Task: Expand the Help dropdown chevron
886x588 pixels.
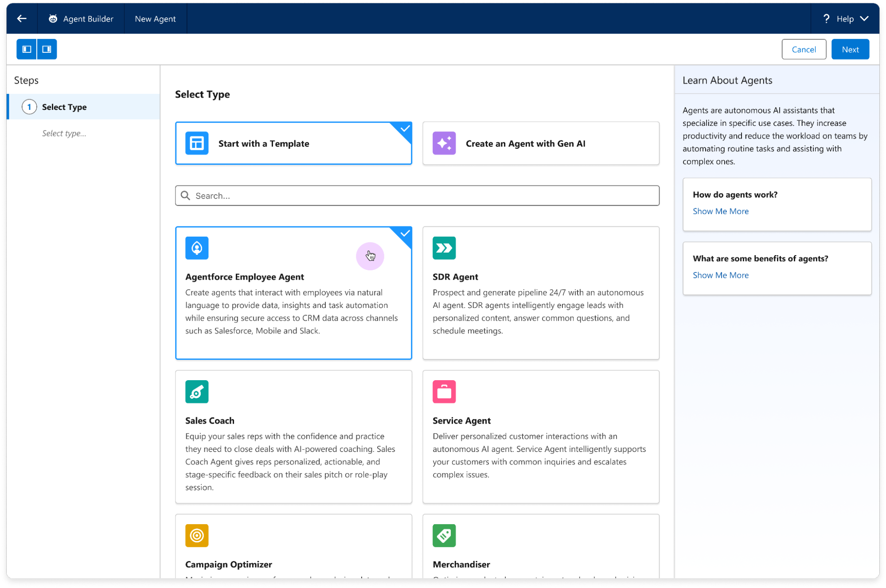Action: coord(864,19)
